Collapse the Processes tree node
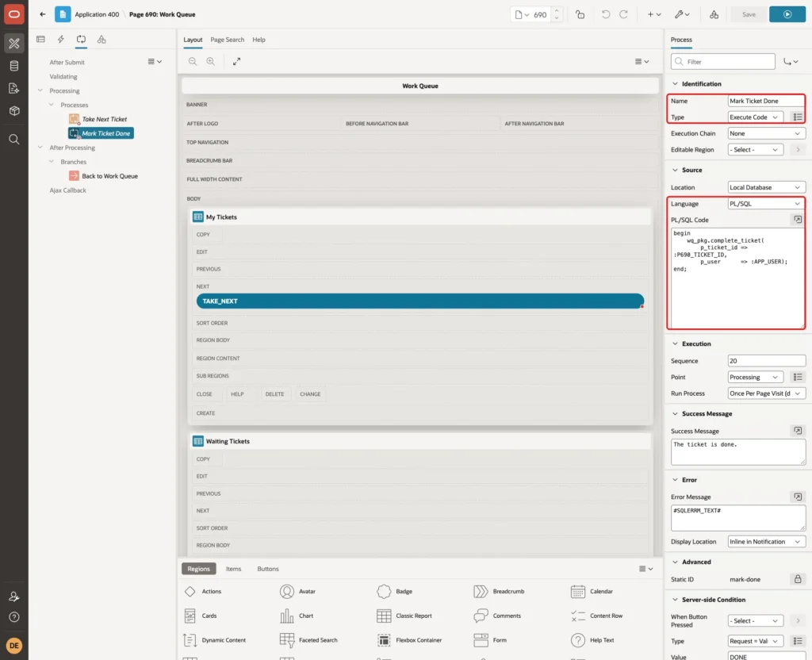Image resolution: width=812 pixels, height=660 pixels. click(x=52, y=105)
